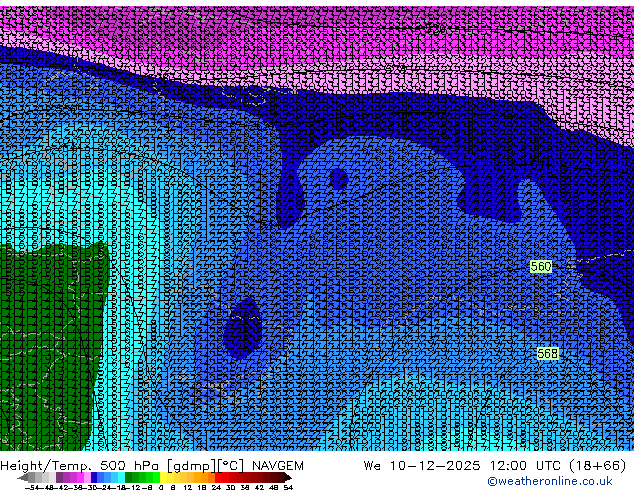
Task: Click the (18+66) forecast hour label
Action: click(x=597, y=465)
